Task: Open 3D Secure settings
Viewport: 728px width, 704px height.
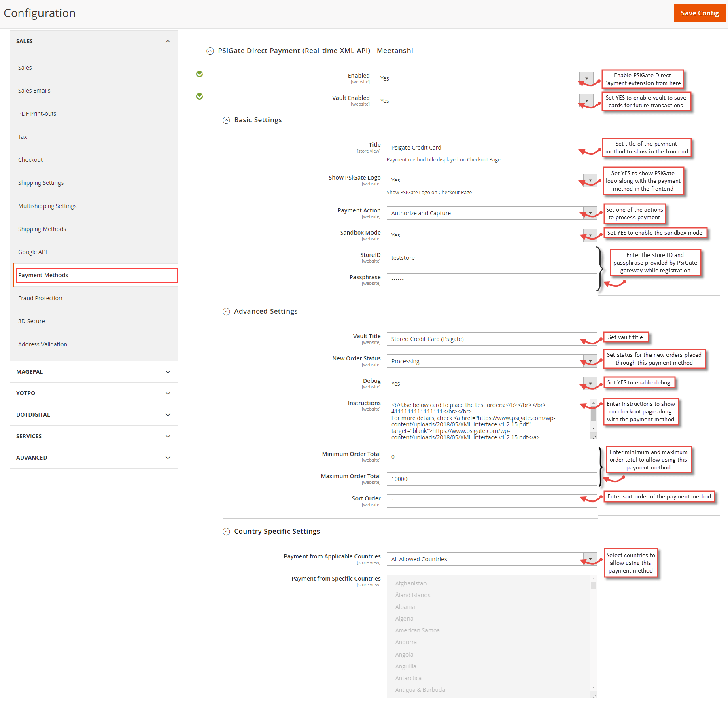Action: pyautogui.click(x=32, y=321)
